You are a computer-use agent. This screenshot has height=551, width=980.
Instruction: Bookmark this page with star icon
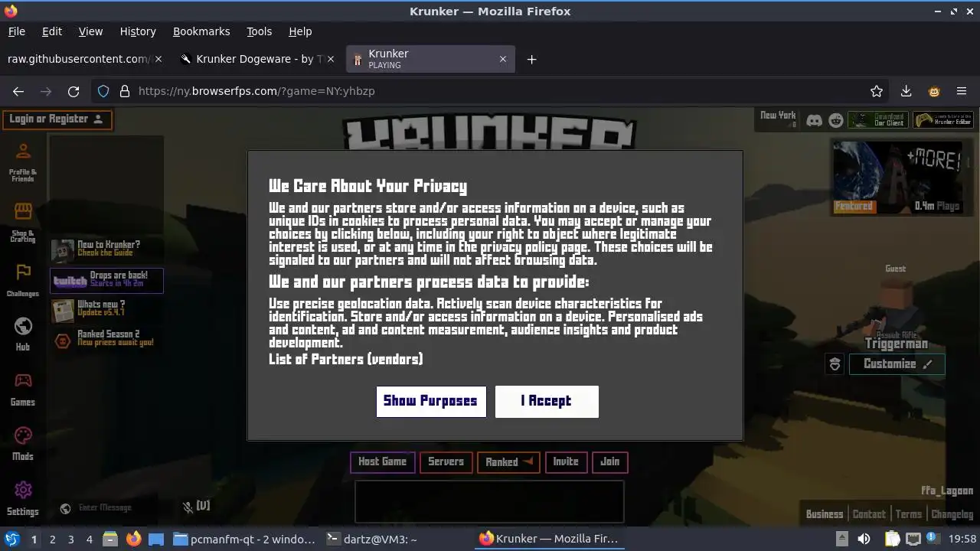(x=877, y=91)
